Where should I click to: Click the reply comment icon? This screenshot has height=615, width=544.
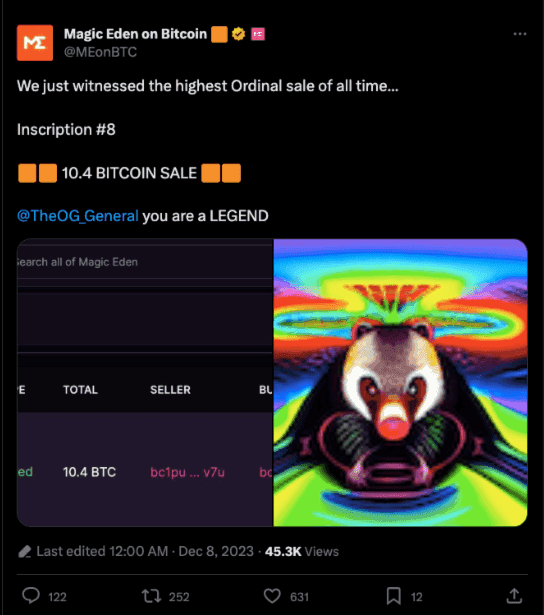click(x=31, y=596)
